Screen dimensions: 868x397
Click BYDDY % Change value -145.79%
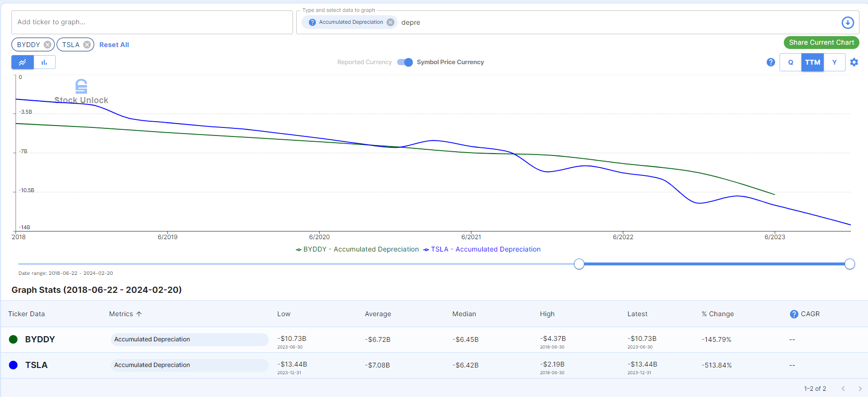click(716, 339)
